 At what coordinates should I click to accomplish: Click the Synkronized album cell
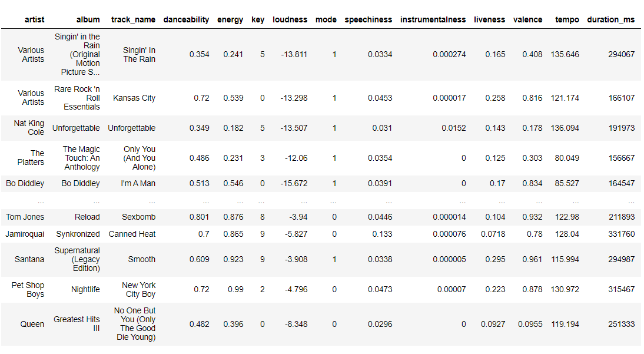point(78,234)
